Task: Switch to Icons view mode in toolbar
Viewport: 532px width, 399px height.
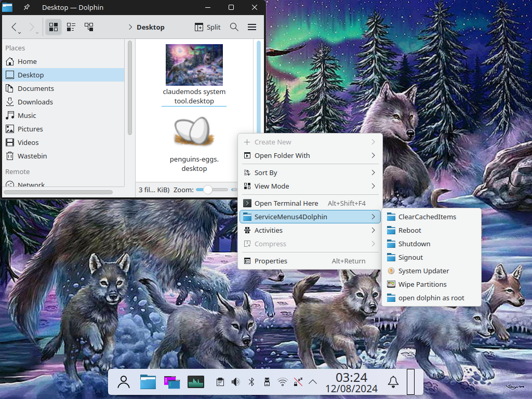Action: pos(54,27)
